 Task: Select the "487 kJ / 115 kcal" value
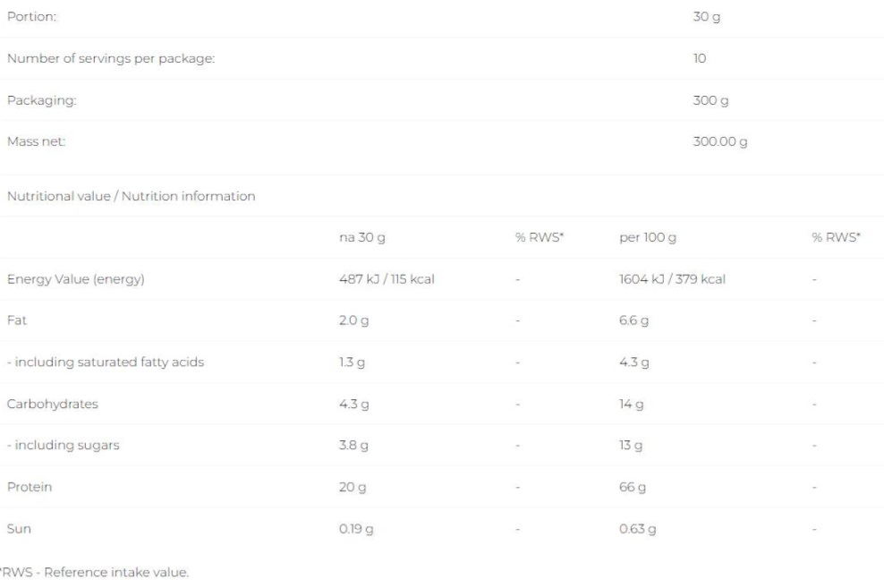click(382, 280)
